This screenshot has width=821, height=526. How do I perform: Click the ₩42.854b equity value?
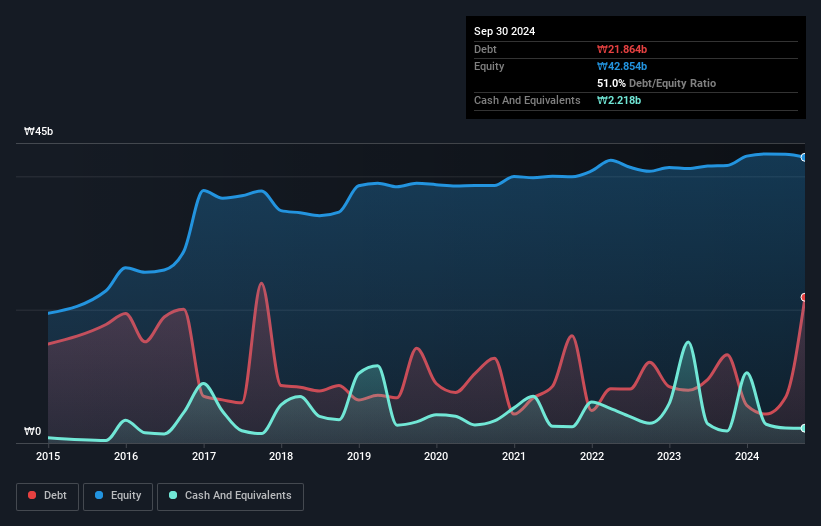pos(622,66)
